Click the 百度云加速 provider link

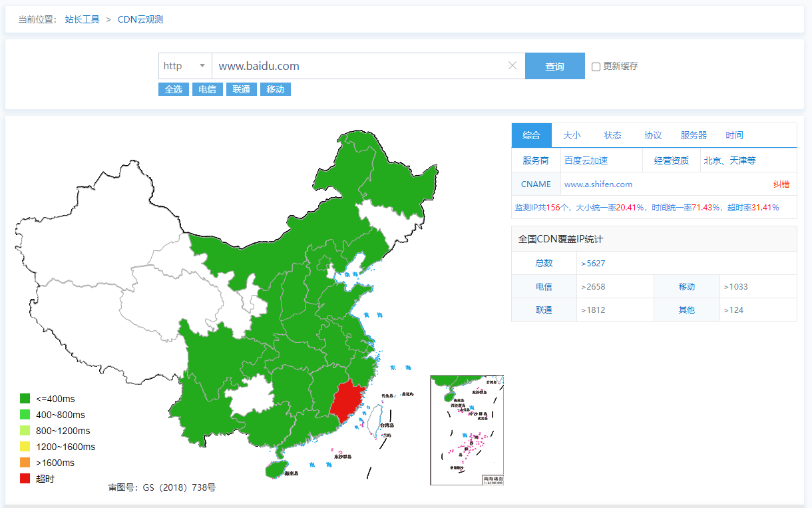point(586,160)
